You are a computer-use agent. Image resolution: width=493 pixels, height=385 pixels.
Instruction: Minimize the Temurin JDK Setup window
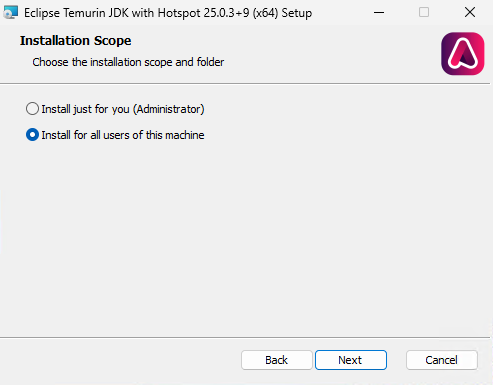pos(379,13)
